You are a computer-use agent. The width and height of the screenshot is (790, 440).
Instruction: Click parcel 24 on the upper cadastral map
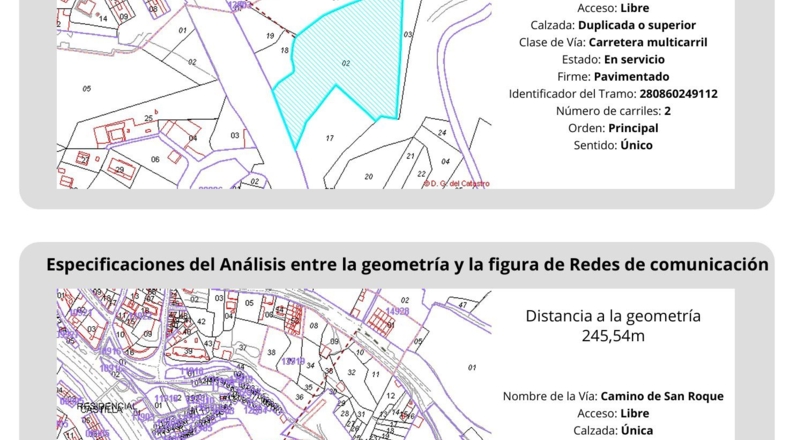442,133
